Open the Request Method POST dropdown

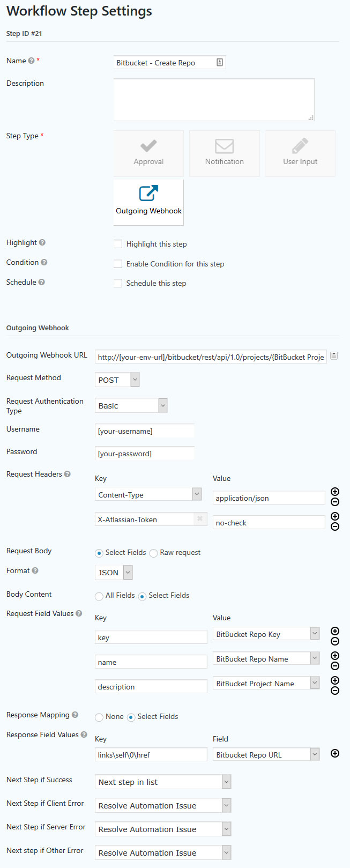click(x=117, y=380)
